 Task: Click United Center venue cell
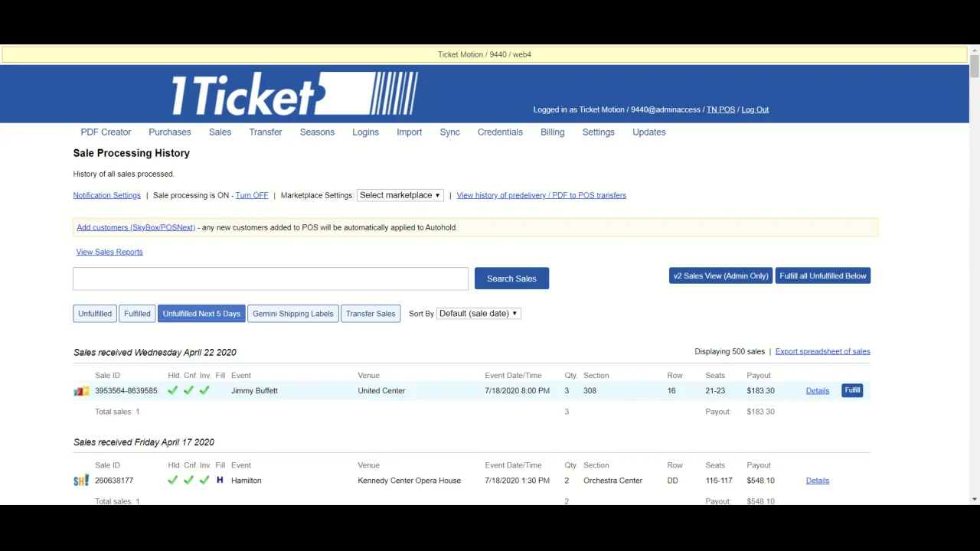click(x=381, y=391)
